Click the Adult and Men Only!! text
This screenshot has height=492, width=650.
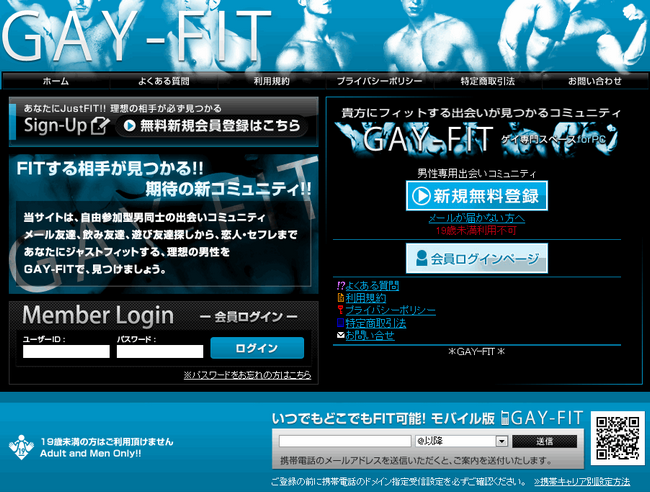pyautogui.click(x=90, y=453)
